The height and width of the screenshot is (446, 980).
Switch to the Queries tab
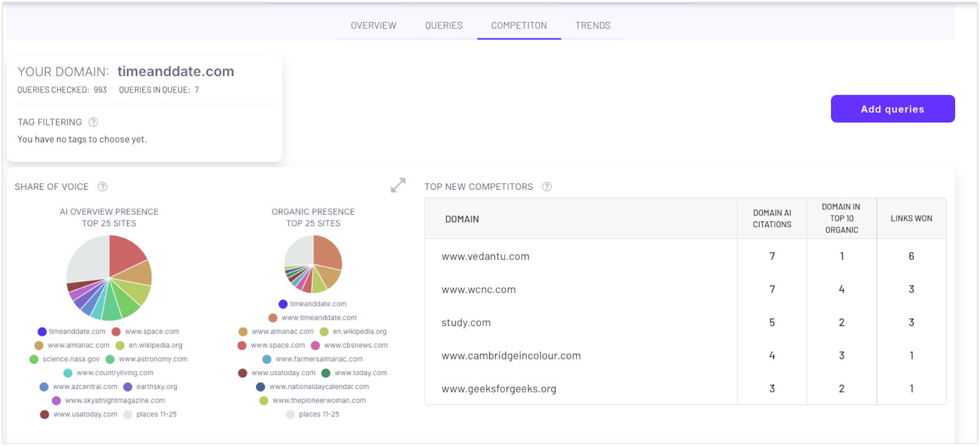point(444,26)
